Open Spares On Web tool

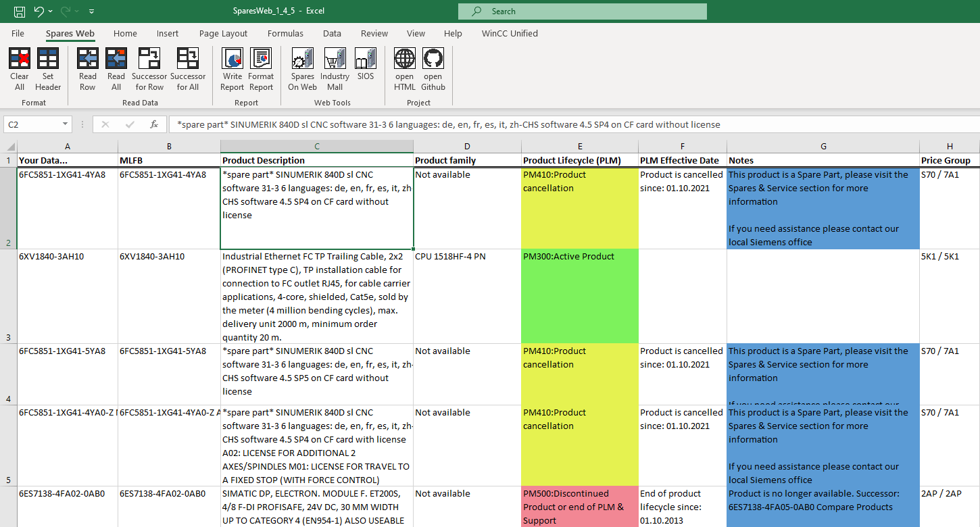coord(303,70)
